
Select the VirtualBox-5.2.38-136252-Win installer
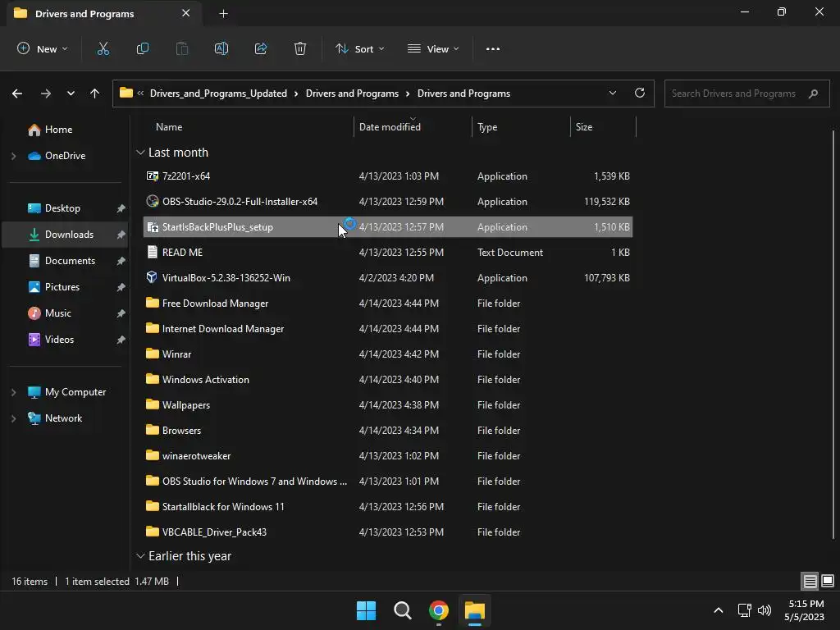pyautogui.click(x=388, y=277)
